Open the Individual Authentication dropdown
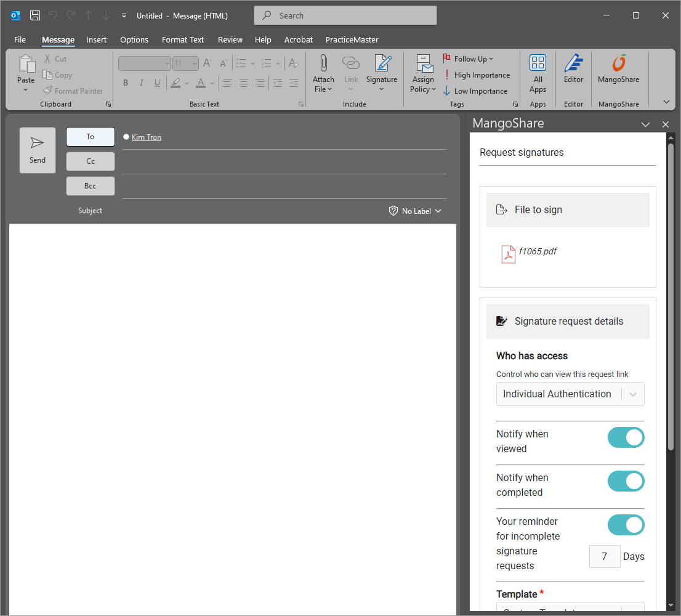 pos(570,394)
